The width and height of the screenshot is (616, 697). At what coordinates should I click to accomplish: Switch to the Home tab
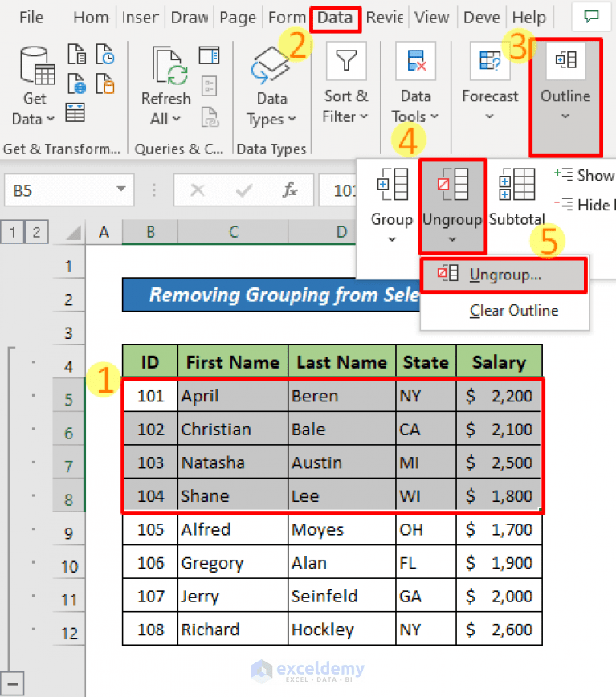point(91,18)
